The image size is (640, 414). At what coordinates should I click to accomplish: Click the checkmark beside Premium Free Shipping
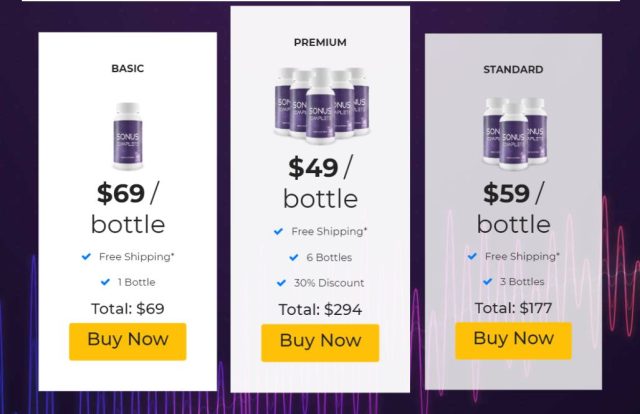(278, 231)
